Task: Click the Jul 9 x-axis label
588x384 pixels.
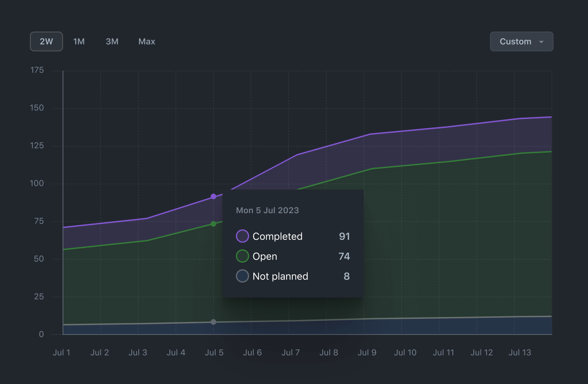Action: click(367, 352)
